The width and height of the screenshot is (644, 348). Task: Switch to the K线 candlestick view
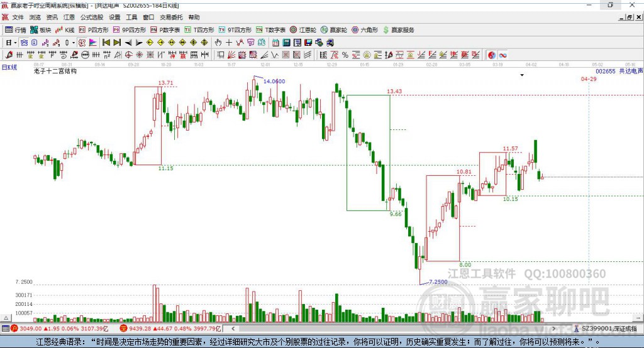65,30
